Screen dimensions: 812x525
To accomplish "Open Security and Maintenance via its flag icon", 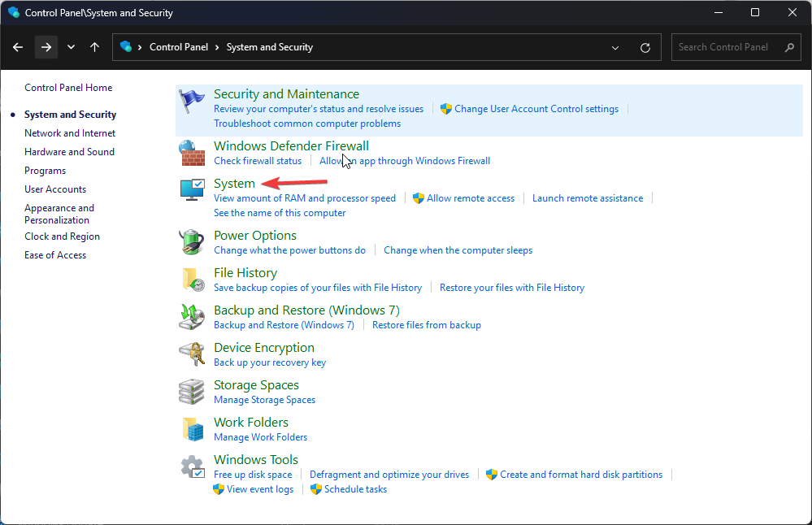I will [x=192, y=102].
